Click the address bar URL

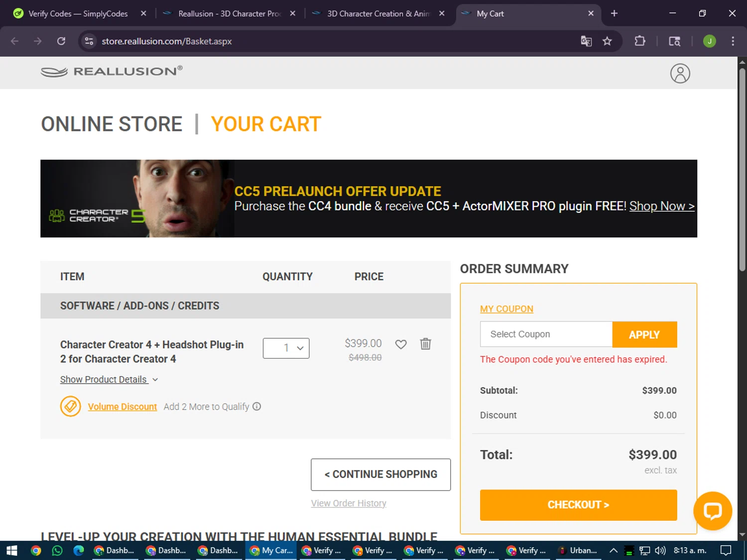click(x=167, y=41)
